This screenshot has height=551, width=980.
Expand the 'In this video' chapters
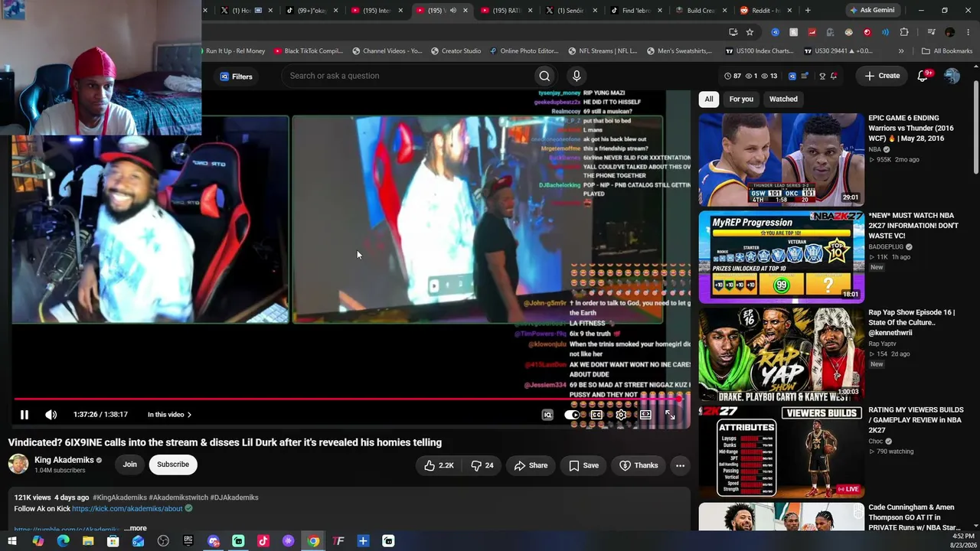pyautogui.click(x=169, y=415)
